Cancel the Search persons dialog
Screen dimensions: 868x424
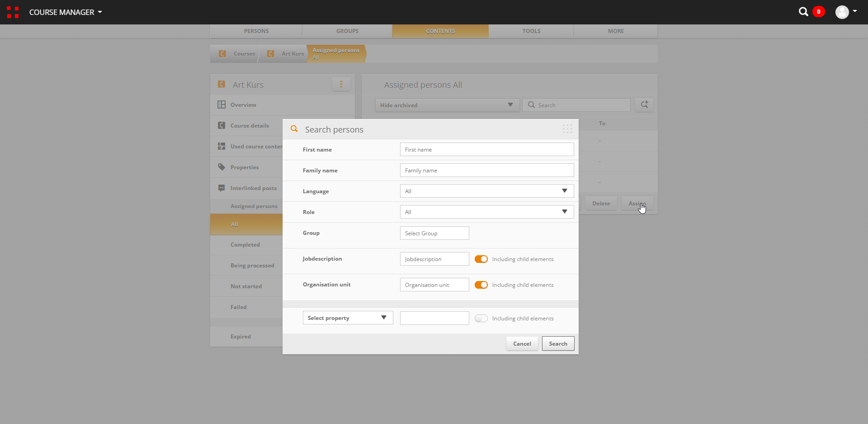pos(522,344)
